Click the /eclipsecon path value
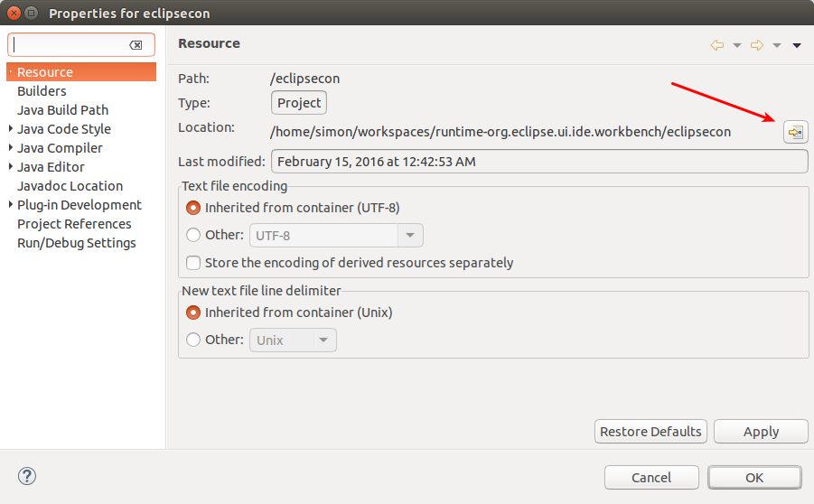814x504 pixels. [x=304, y=79]
